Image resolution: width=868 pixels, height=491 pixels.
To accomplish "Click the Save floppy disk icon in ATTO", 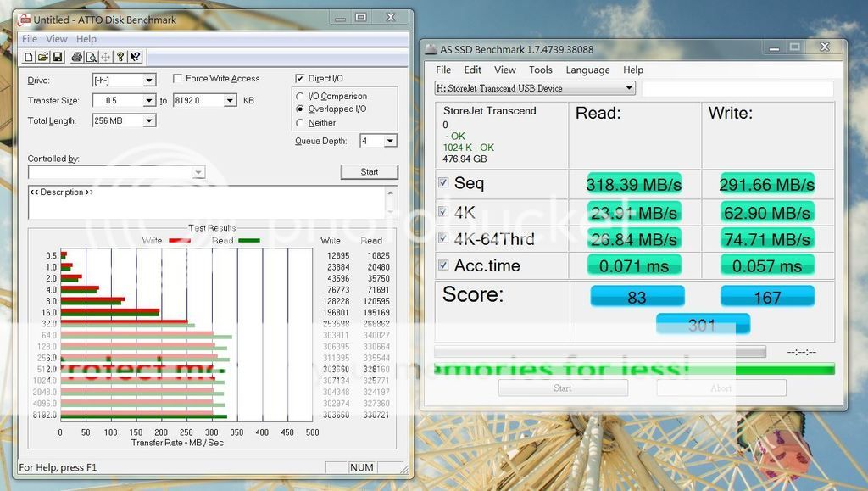I will point(58,57).
